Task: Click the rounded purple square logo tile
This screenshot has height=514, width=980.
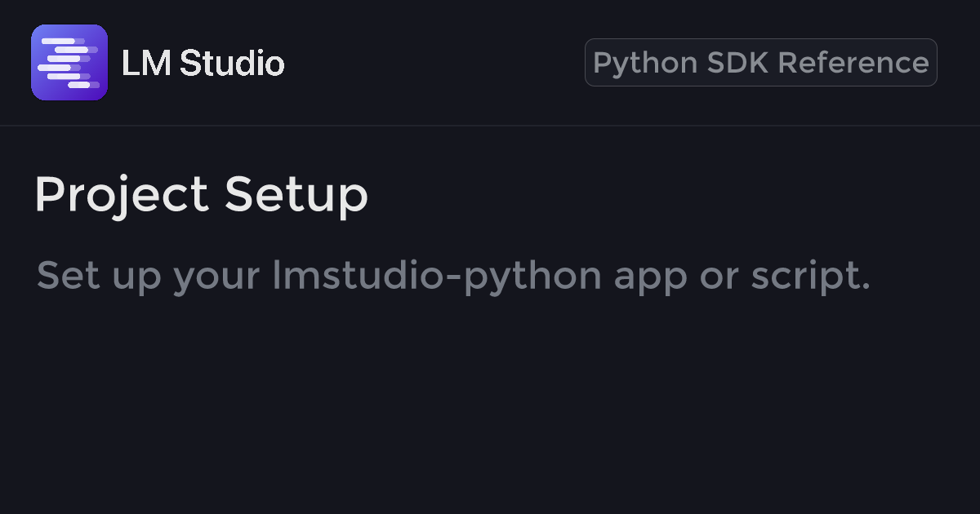Action: coord(42,88)
